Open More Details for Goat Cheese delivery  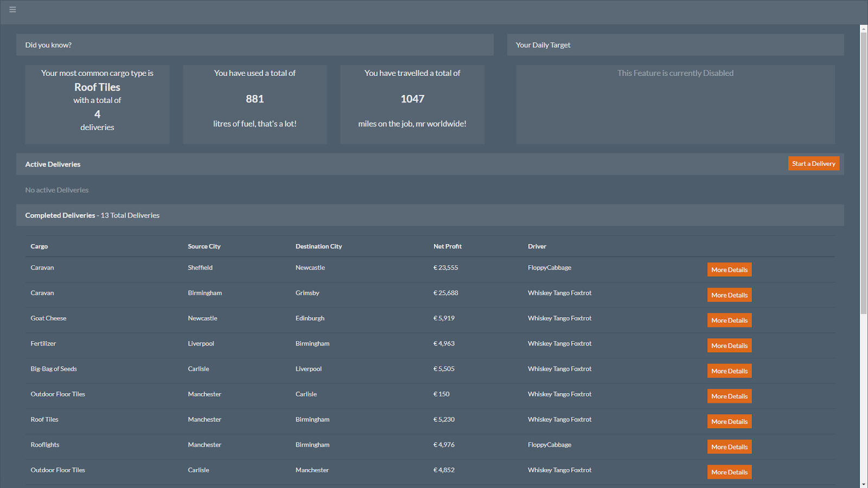(x=729, y=320)
